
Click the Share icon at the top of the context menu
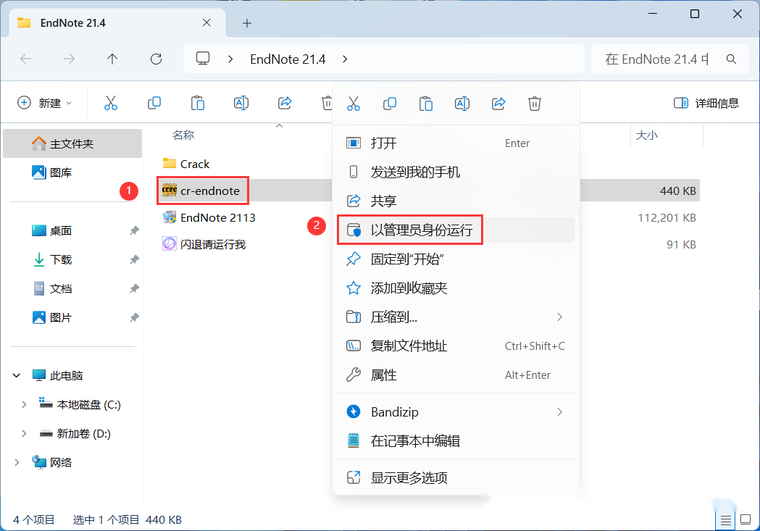click(x=498, y=103)
